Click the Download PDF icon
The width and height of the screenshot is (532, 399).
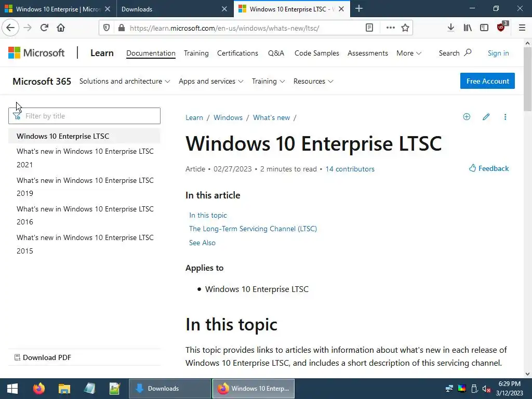[x=17, y=357]
